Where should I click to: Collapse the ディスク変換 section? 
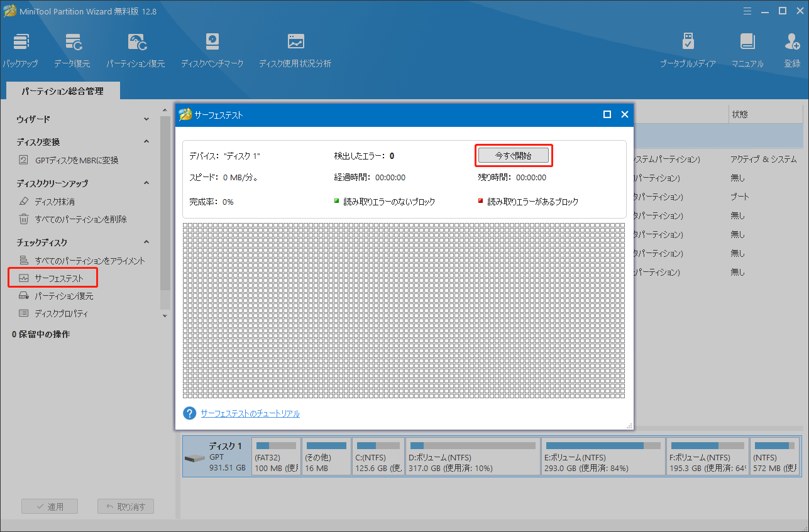[x=146, y=142]
